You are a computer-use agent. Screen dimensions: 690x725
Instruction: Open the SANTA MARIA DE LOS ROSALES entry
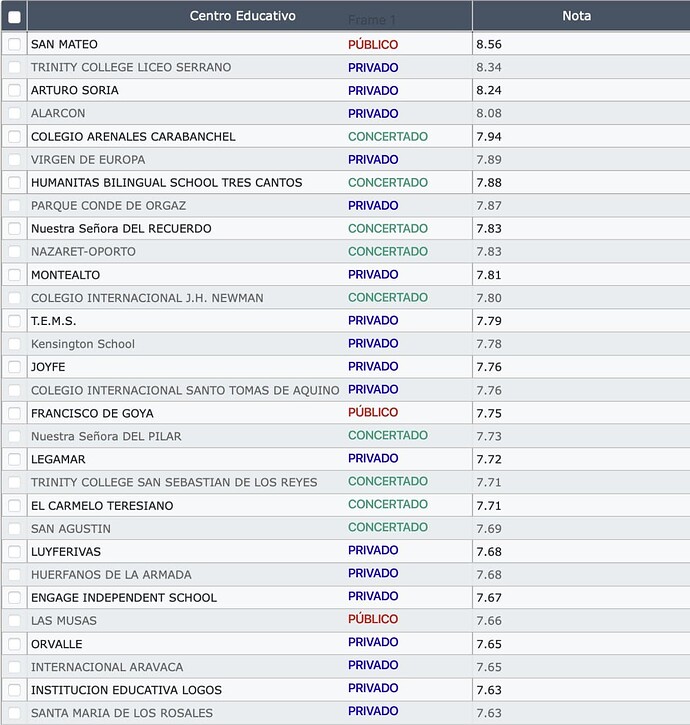[122, 713]
